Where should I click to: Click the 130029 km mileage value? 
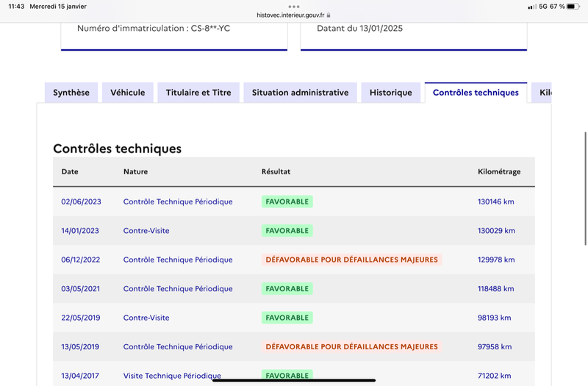tap(496, 231)
